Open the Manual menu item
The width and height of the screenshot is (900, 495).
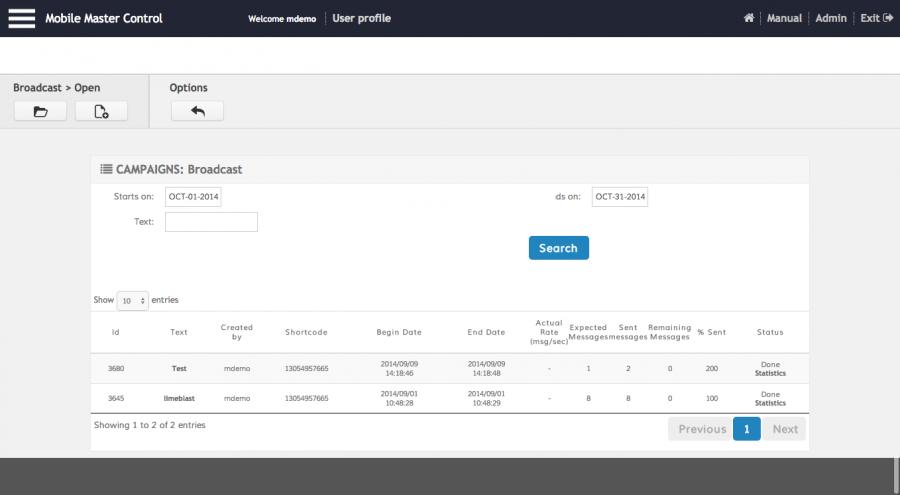point(784,18)
